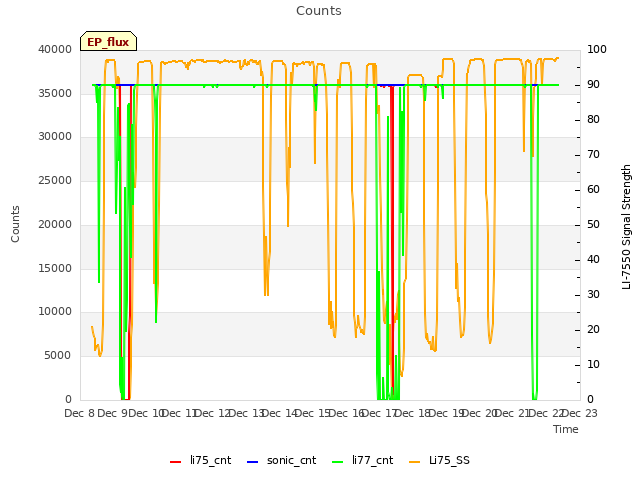Click the Dec 12 date tick
Viewport: 640px width, 480px height.
point(213,413)
